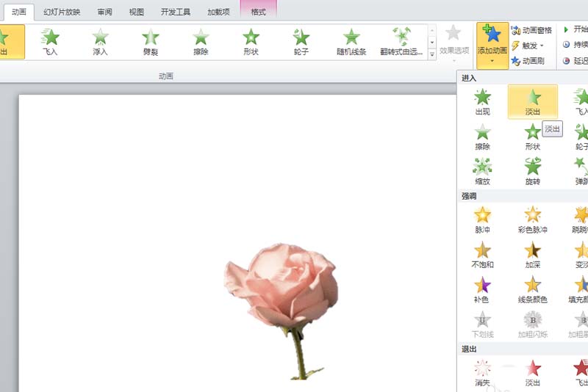
Task: Select the 补色 emphasis effect
Action: pos(483,289)
